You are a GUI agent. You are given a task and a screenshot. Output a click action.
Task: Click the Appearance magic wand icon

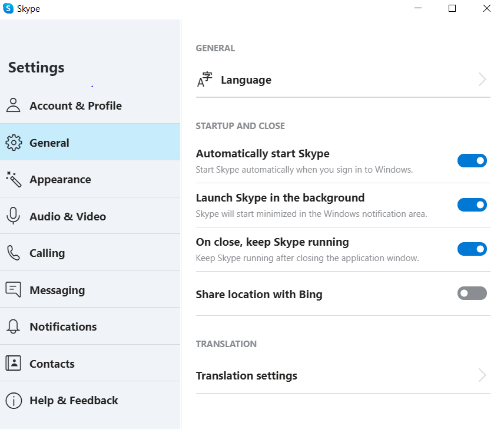(14, 179)
